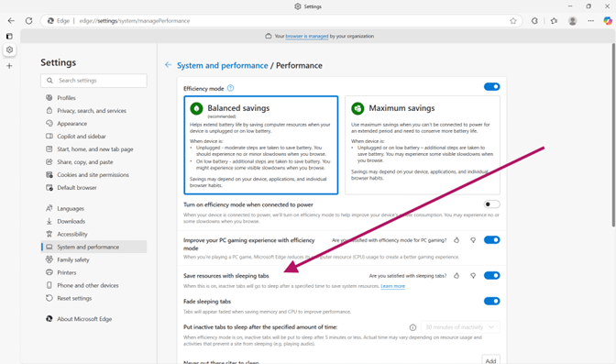Select the Balanced savings card

(x=261, y=145)
